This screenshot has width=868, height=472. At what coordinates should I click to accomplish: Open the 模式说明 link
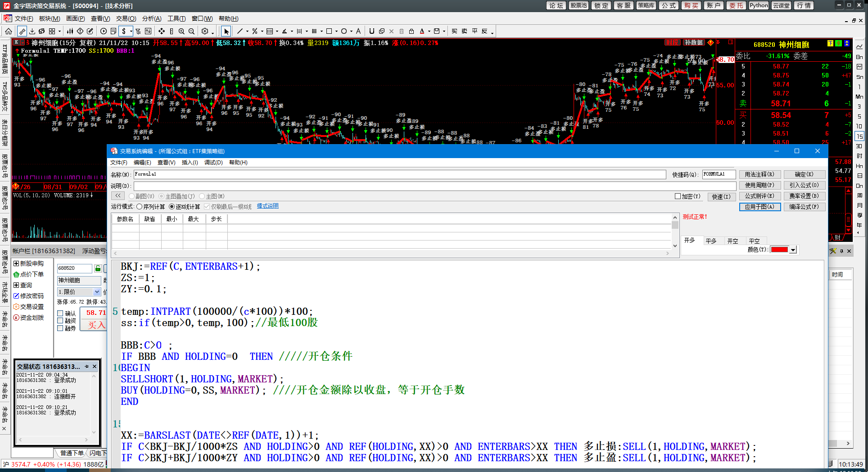click(267, 206)
